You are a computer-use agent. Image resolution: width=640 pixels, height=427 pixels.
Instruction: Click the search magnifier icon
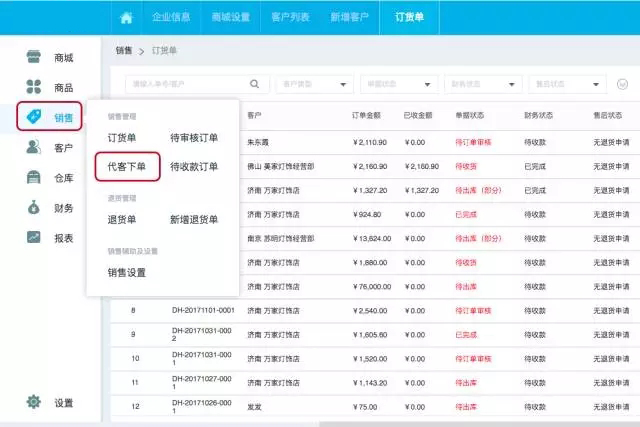pyautogui.click(x=253, y=84)
